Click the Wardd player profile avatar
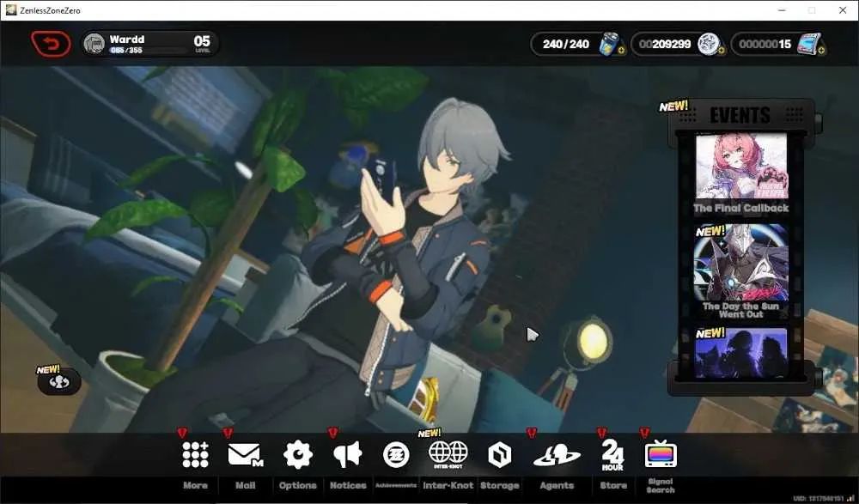The height and width of the screenshot is (504, 859). [94, 44]
